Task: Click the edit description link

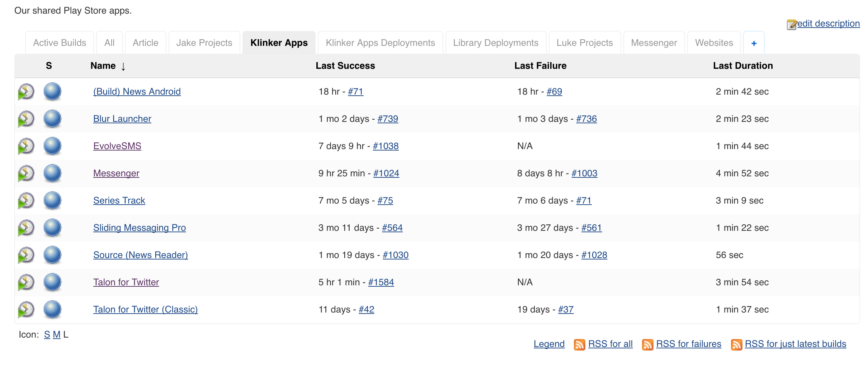Action: 829,24
